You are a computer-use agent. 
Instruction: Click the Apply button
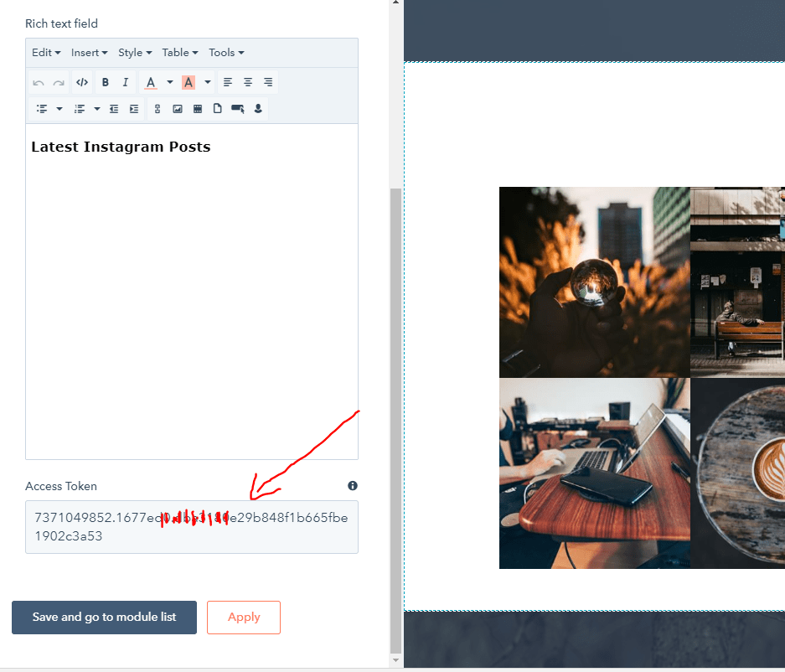(243, 617)
